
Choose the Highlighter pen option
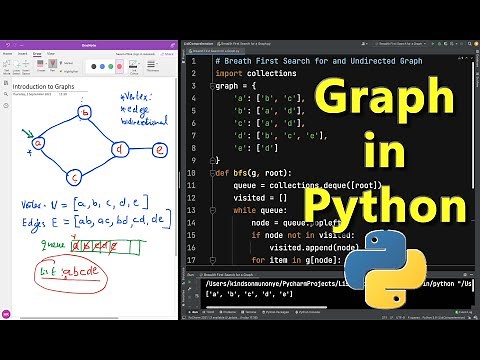(68, 71)
